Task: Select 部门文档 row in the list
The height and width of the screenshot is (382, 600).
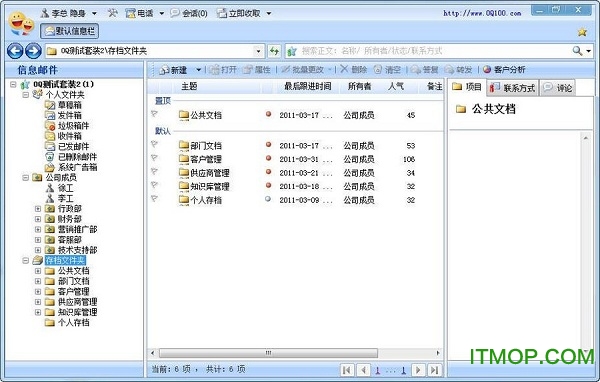Action: pos(295,145)
